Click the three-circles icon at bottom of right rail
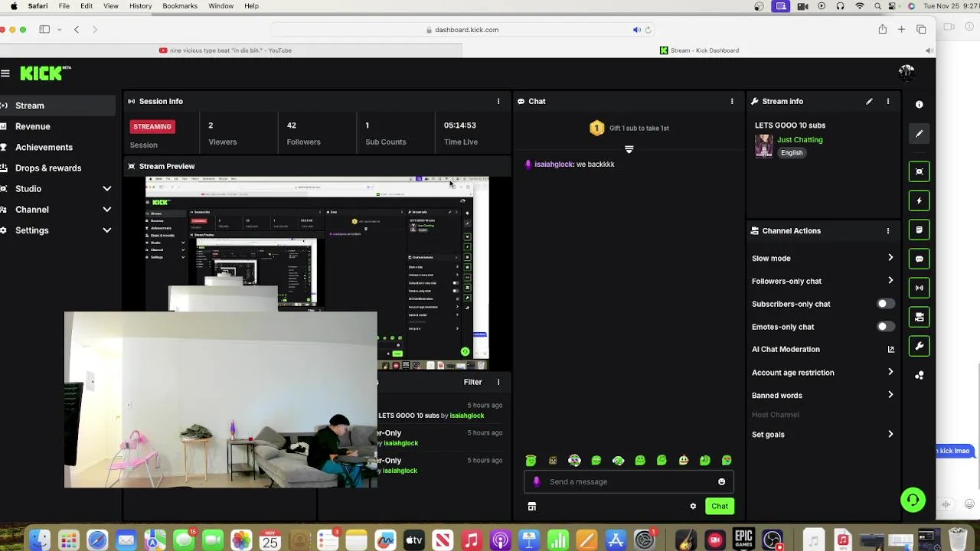This screenshot has width=980, height=551. 920,375
